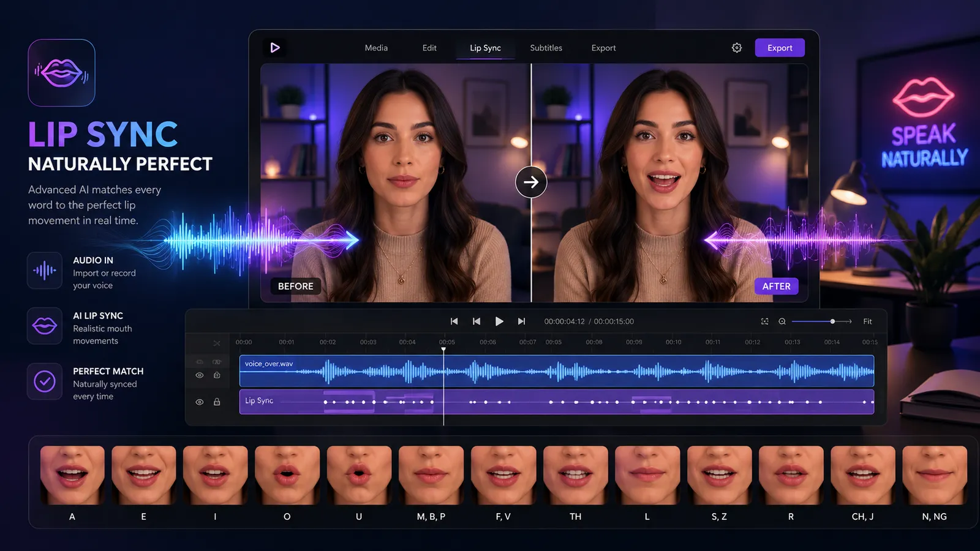Select the F, V viseme thumbnail
This screenshot has width=980, height=551.
click(503, 475)
